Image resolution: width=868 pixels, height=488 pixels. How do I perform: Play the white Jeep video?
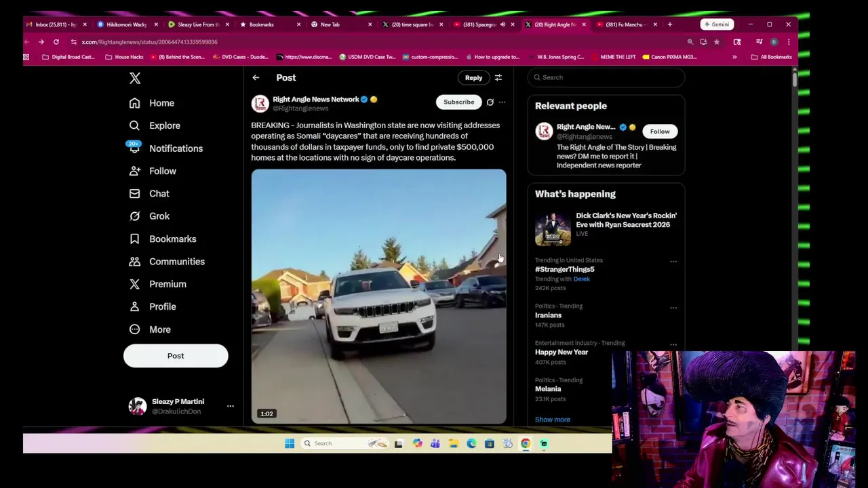[378, 297]
